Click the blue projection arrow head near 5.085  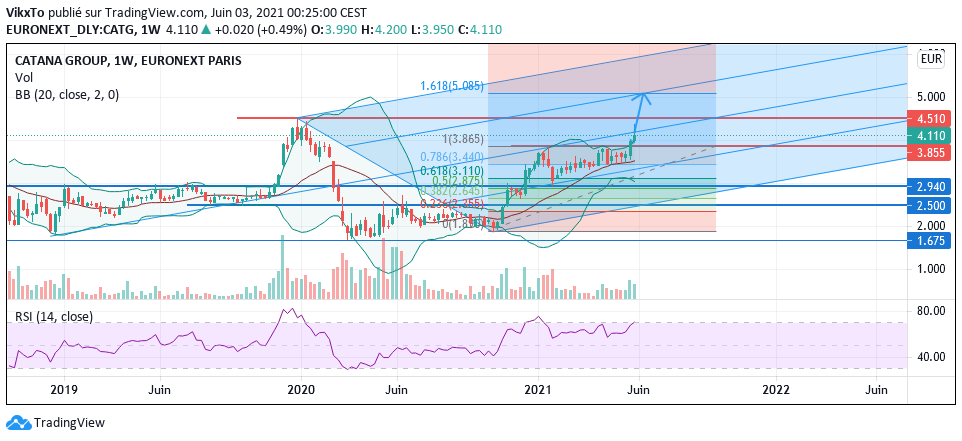[643, 97]
